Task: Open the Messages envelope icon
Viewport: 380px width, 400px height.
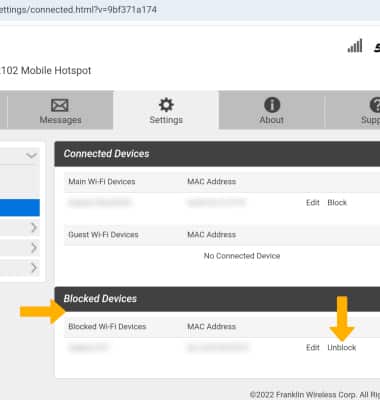Action: tap(60, 105)
